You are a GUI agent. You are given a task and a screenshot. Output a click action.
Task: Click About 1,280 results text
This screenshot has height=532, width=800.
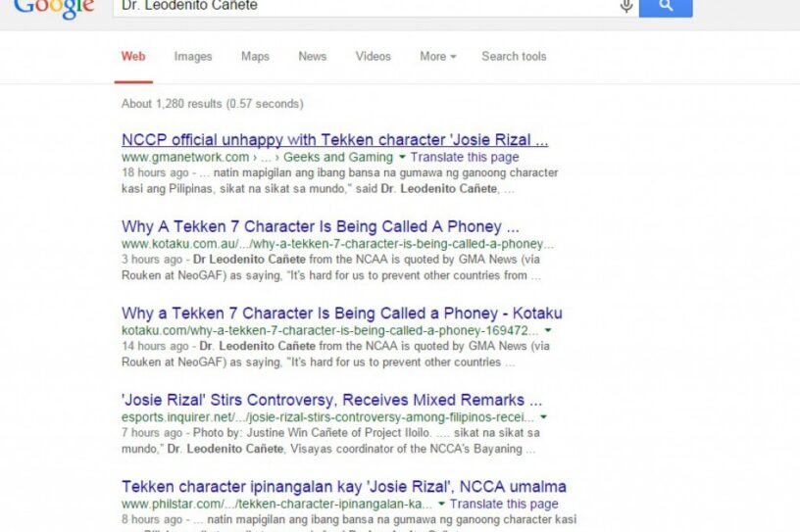tap(212, 104)
